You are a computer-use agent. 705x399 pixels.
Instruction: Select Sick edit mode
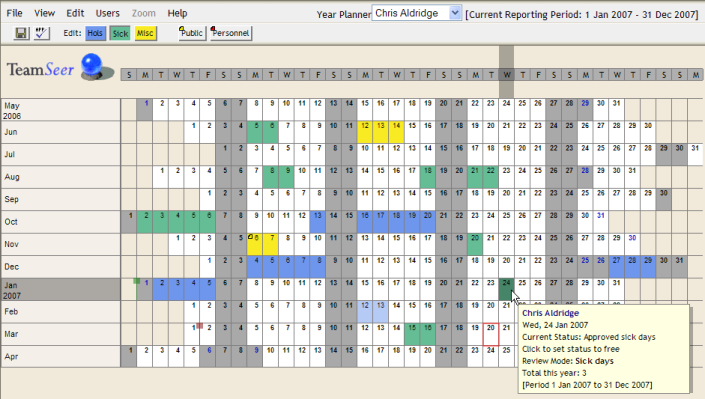[x=120, y=33]
